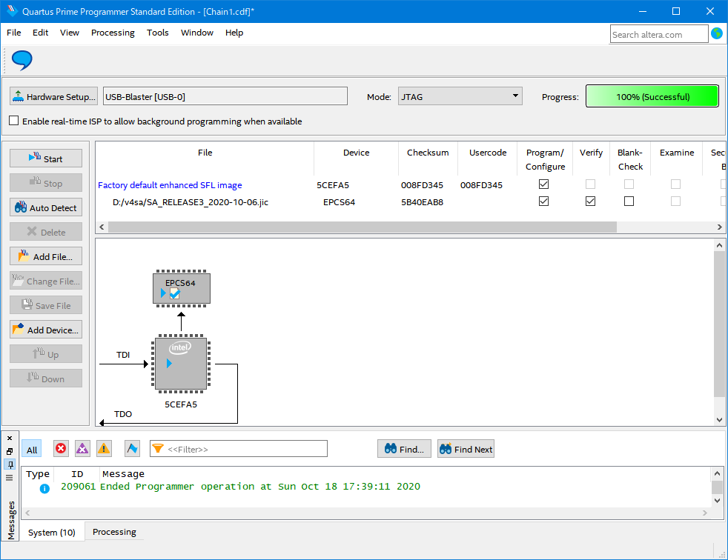Switch to the Processing messages tab

pos(114,532)
